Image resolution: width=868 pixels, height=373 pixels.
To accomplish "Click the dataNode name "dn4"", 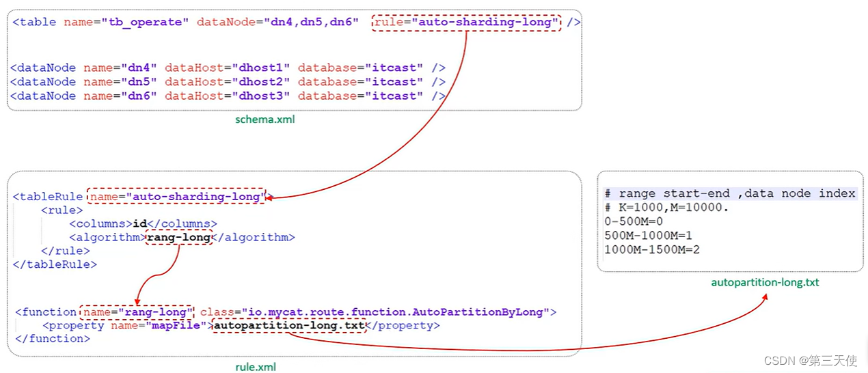I will (x=139, y=68).
